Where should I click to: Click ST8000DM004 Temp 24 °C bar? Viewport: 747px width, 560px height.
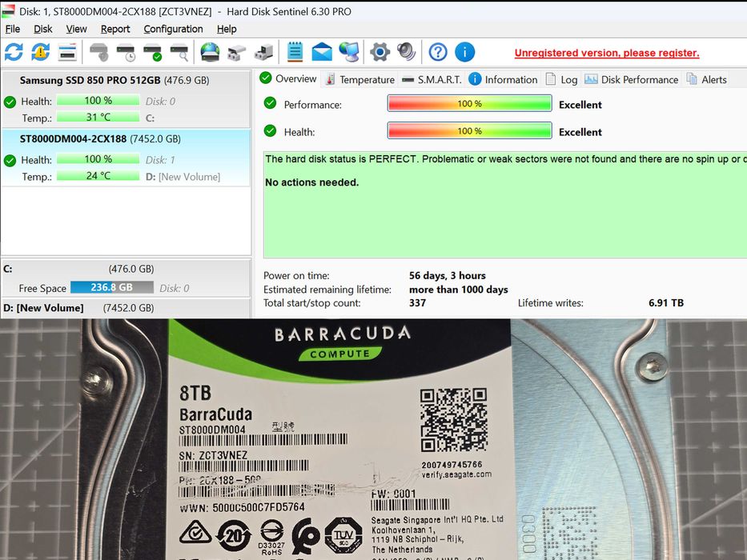pyautogui.click(x=98, y=176)
